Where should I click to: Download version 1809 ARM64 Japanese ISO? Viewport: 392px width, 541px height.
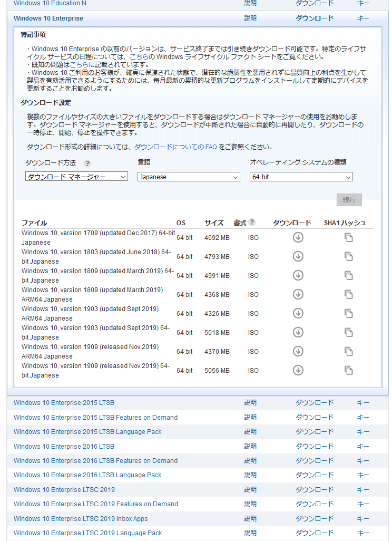click(x=298, y=294)
